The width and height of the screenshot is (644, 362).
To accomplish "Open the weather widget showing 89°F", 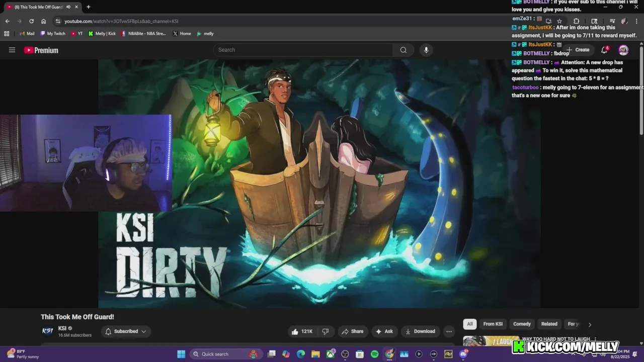I will (23, 354).
